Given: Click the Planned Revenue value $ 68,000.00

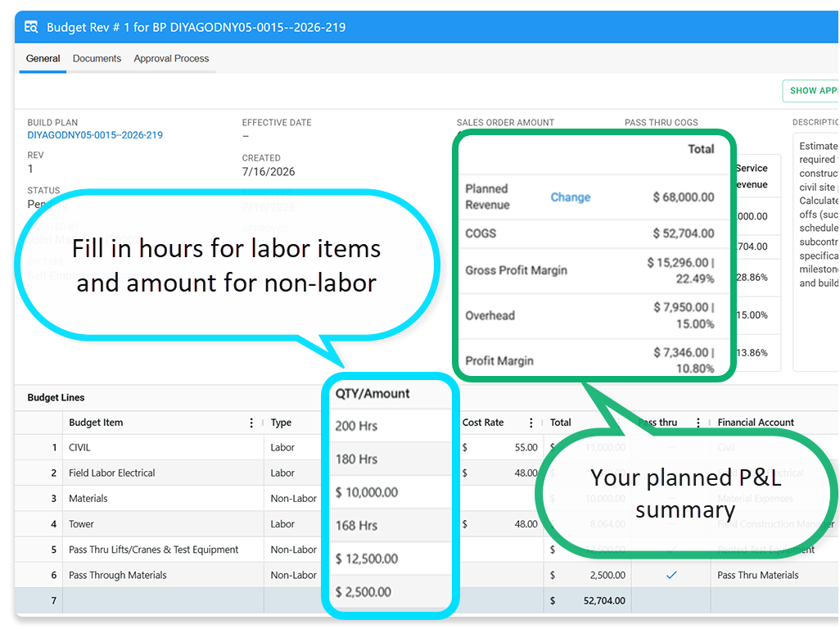Looking at the screenshot, I should click(x=683, y=197).
